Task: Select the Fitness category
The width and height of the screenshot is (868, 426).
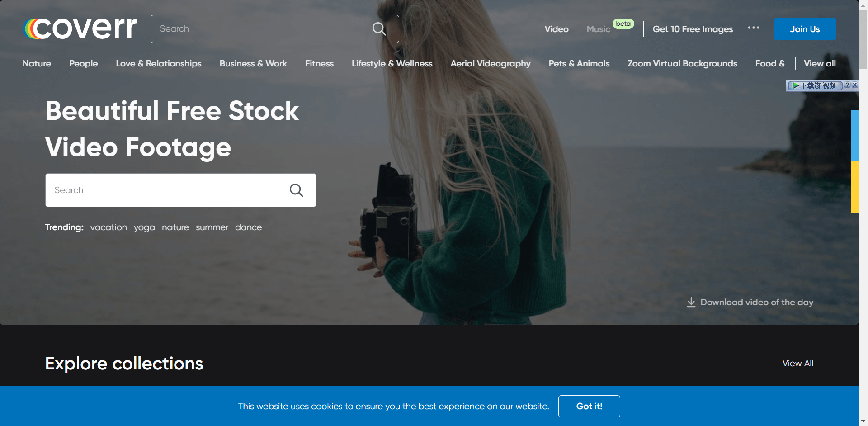Action: point(319,63)
